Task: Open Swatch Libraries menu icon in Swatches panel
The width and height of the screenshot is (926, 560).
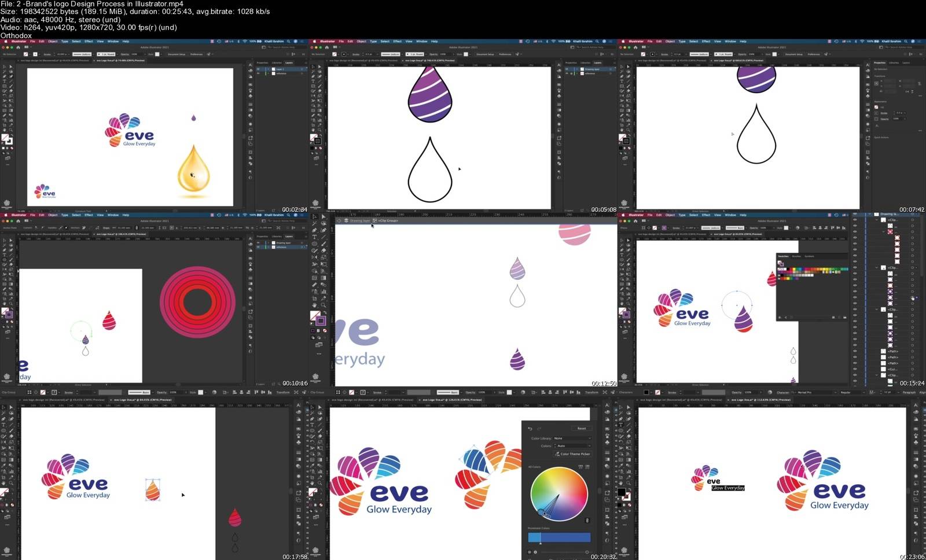Action: click(x=780, y=317)
